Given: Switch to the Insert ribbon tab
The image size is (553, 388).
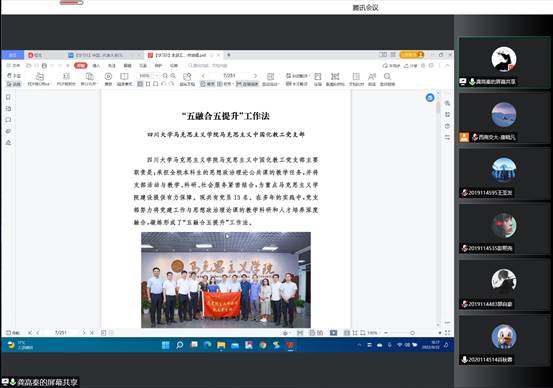Looking at the screenshot, I should point(96,66).
